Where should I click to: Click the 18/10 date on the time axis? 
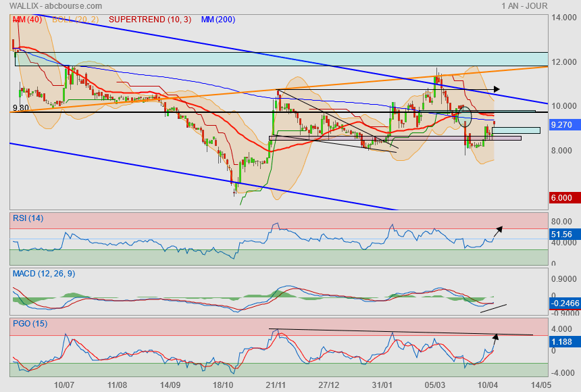pos(223,385)
